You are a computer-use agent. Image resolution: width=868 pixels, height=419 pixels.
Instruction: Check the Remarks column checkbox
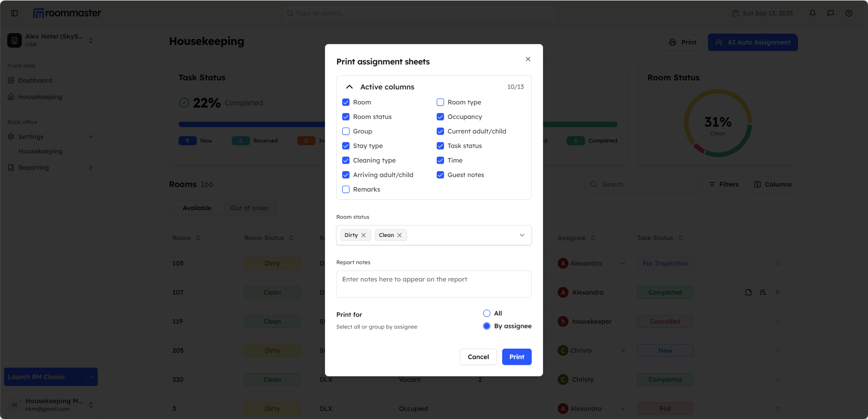click(x=346, y=189)
